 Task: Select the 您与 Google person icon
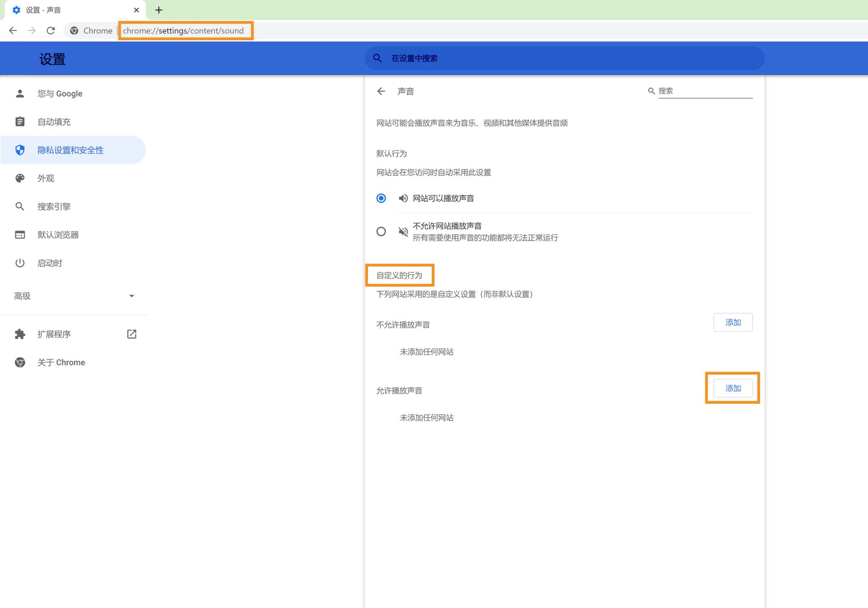coord(20,93)
